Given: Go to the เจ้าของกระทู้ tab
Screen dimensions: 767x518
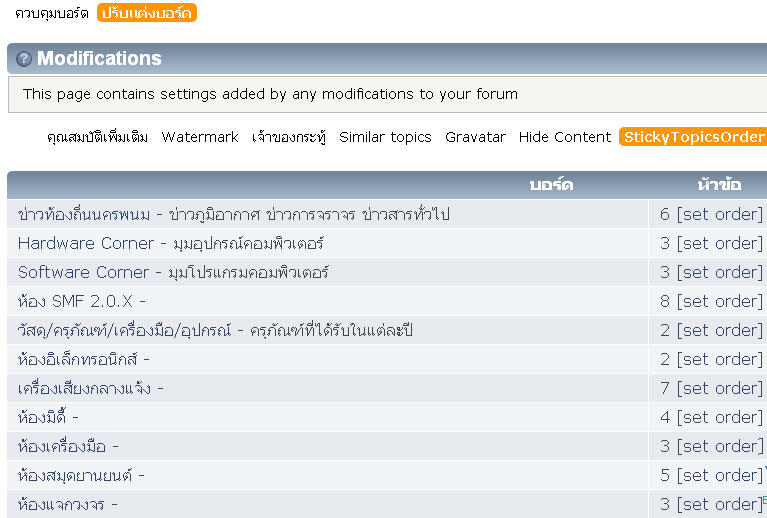Looking at the screenshot, I should pyautogui.click(x=289, y=137).
